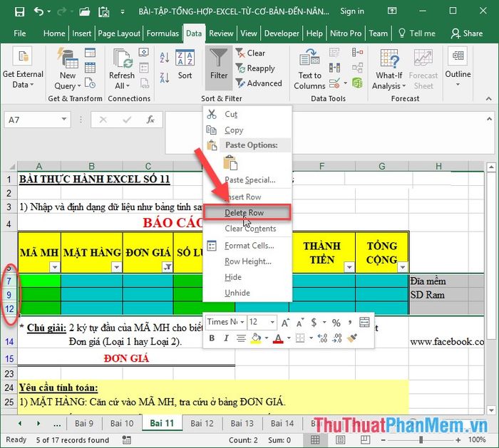The image size is (499, 448).
Task: Switch to the Formulas ribbon tab
Action: [163, 33]
